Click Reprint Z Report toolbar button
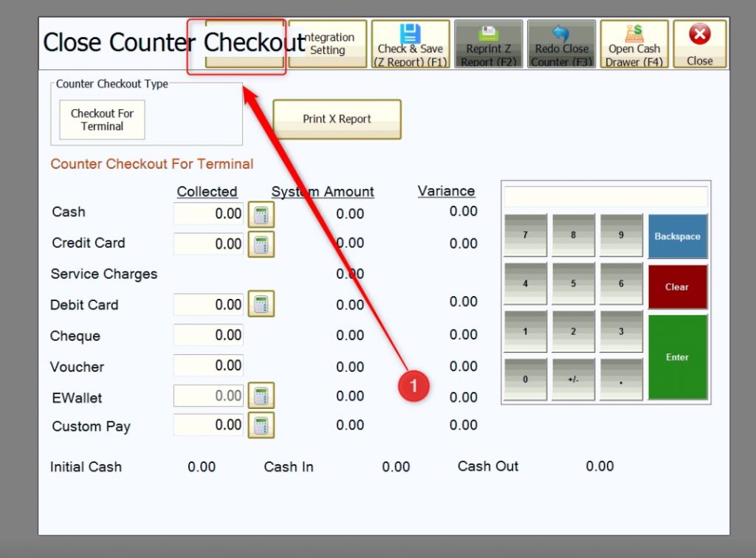The height and width of the screenshot is (558, 756). pos(488,44)
